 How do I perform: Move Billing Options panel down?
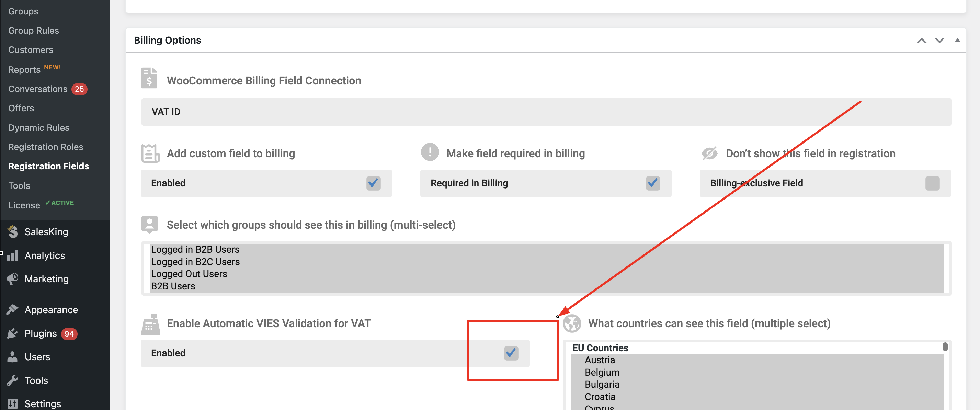tap(939, 40)
